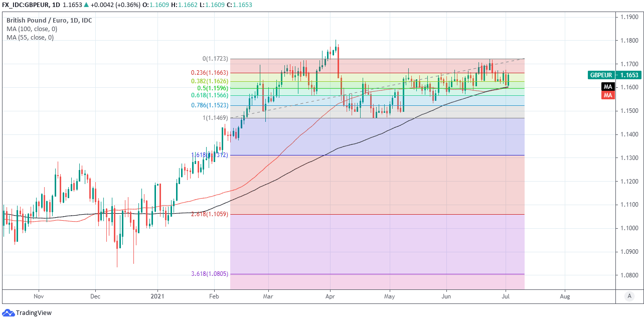Click the purple 3.618(1.0805) Fibonacci label
Image resolution: width=644 pixels, height=320 pixels.
(209, 274)
